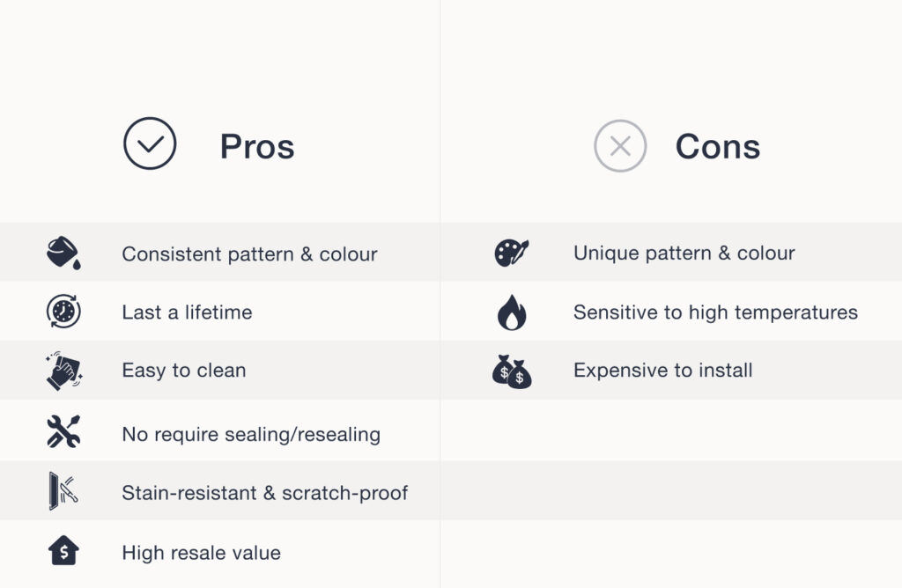The width and height of the screenshot is (902, 588).
Task: Click 'Easy to clean' label
Action: point(184,371)
